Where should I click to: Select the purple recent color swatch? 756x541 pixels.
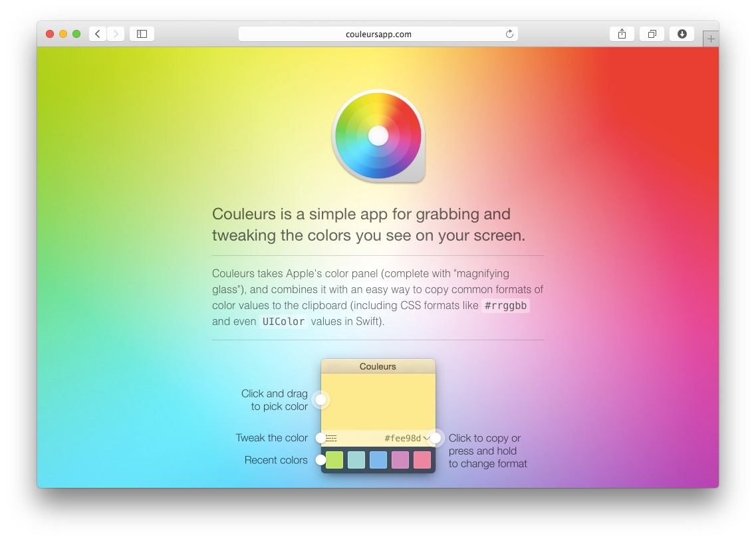400,460
